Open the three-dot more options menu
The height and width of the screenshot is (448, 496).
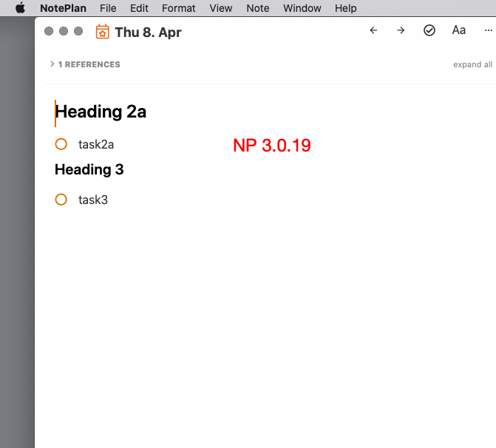[489, 30]
